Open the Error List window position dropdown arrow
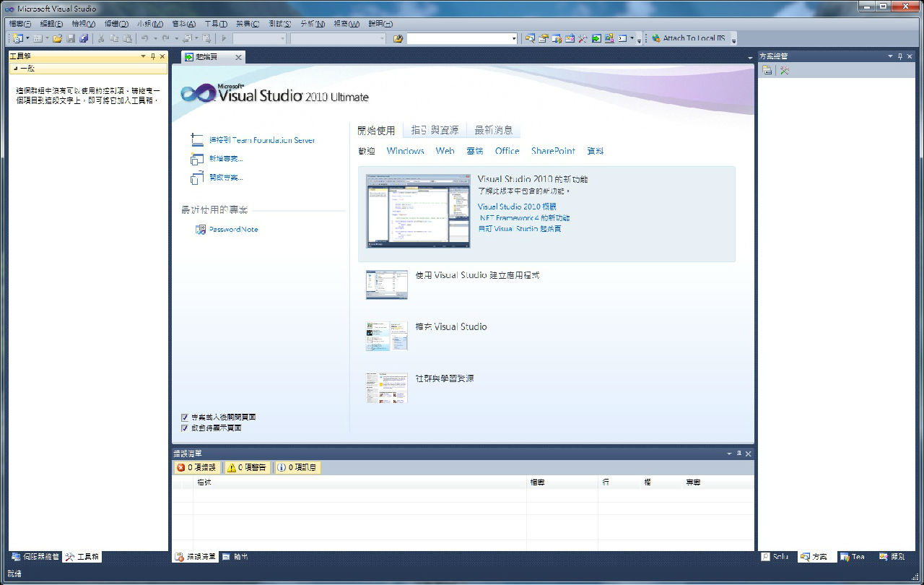Screen dimensions: 924x585 tap(729, 454)
